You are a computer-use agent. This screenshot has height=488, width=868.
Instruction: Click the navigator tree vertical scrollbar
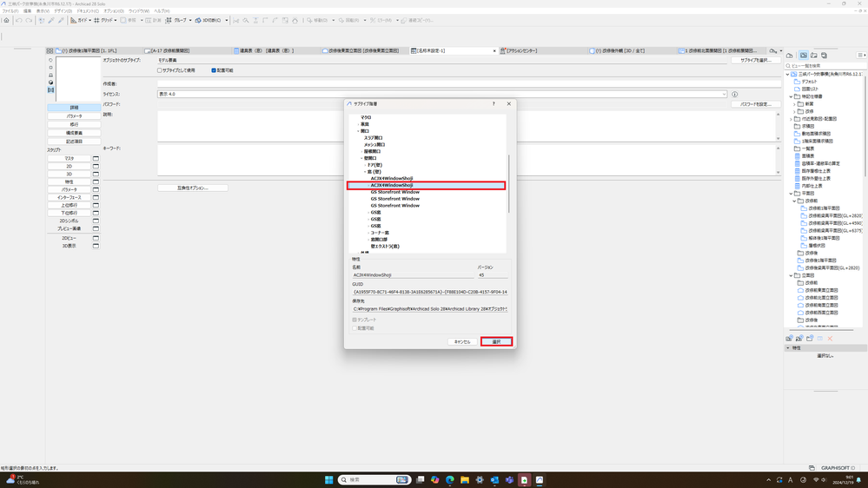tap(865, 128)
